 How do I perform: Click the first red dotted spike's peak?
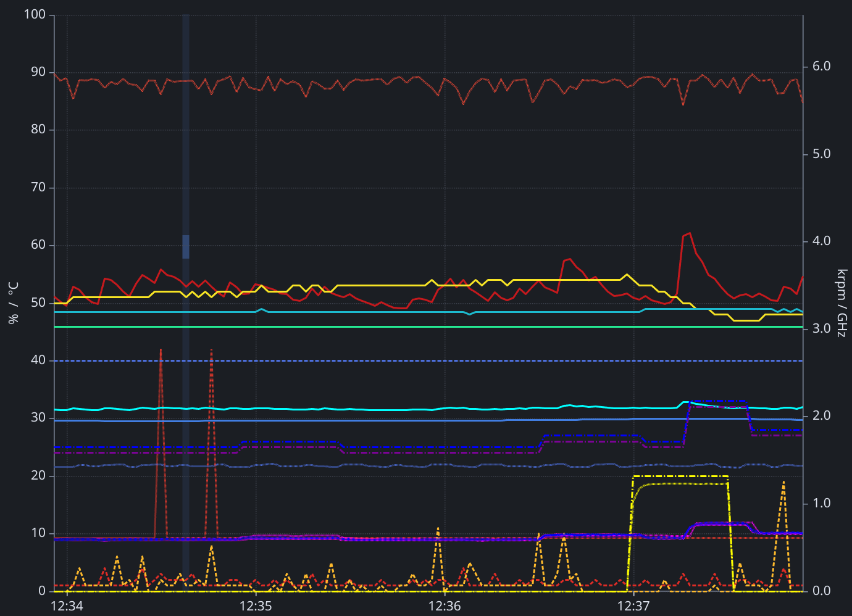(x=161, y=350)
